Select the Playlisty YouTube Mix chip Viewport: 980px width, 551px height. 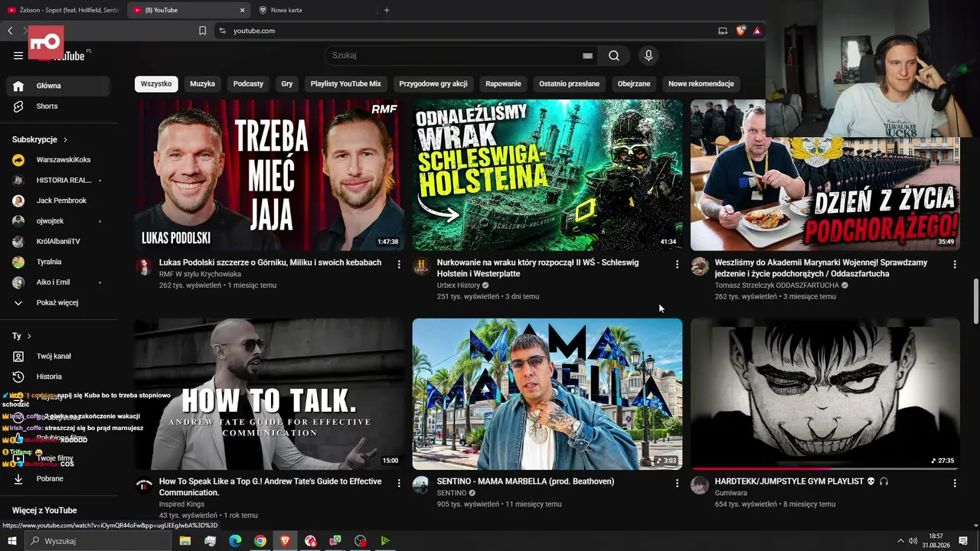tap(346, 83)
